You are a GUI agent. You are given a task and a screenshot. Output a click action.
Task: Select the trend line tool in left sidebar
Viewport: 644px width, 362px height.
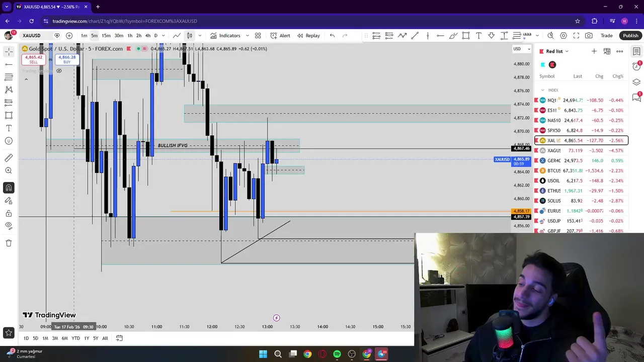point(9,64)
